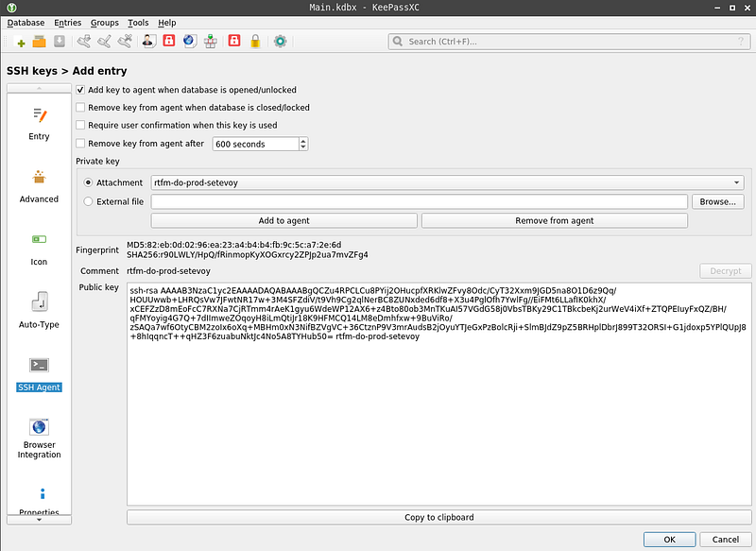Click the Edit entry key icon

click(104, 42)
